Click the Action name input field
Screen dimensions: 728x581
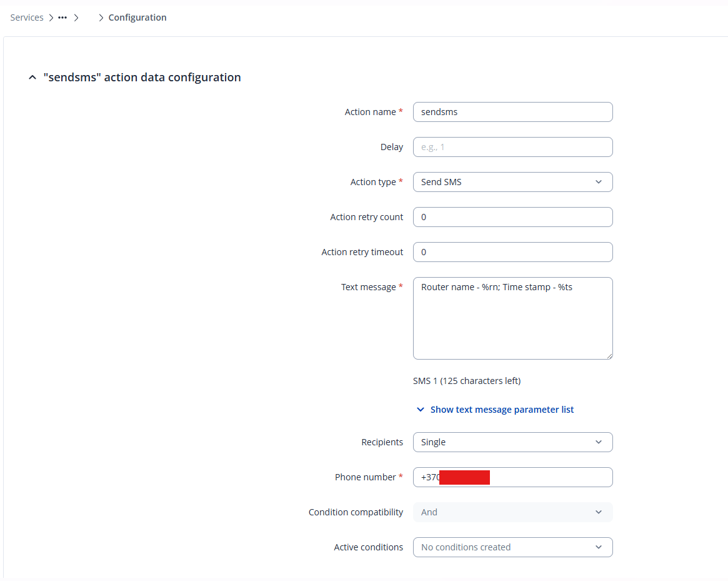pos(512,112)
